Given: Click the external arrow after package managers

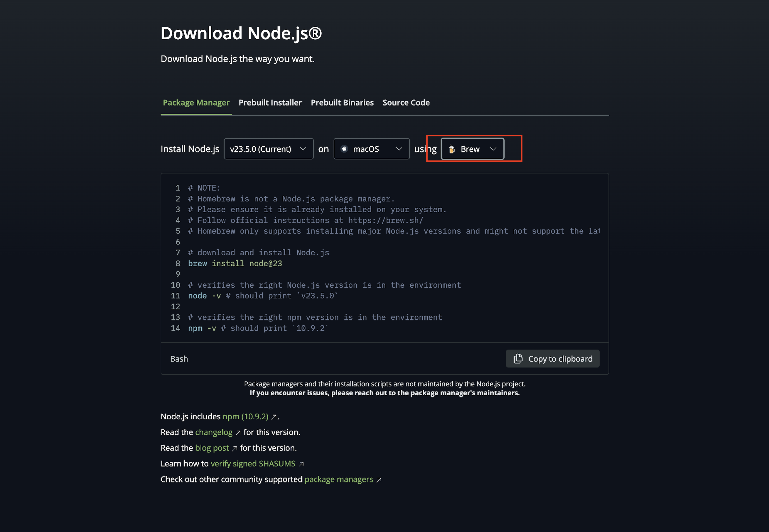Looking at the screenshot, I should [379, 480].
